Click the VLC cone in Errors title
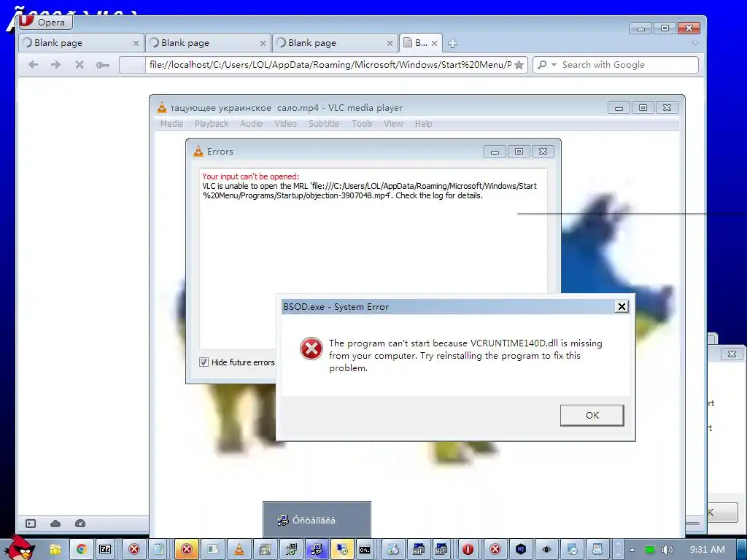Viewport: 747px width, 560px height. [198, 152]
